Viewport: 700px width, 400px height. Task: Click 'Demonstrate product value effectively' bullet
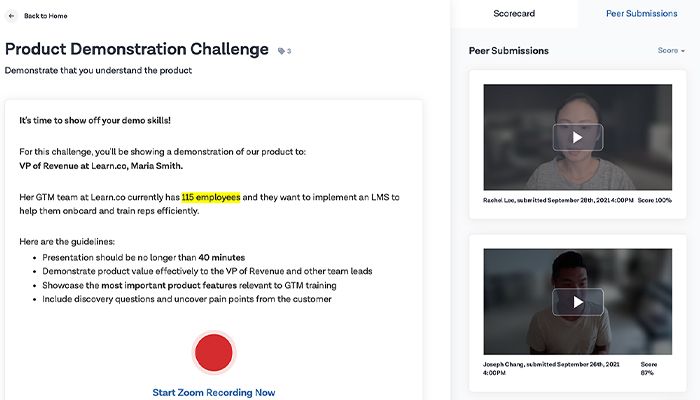tap(207, 271)
